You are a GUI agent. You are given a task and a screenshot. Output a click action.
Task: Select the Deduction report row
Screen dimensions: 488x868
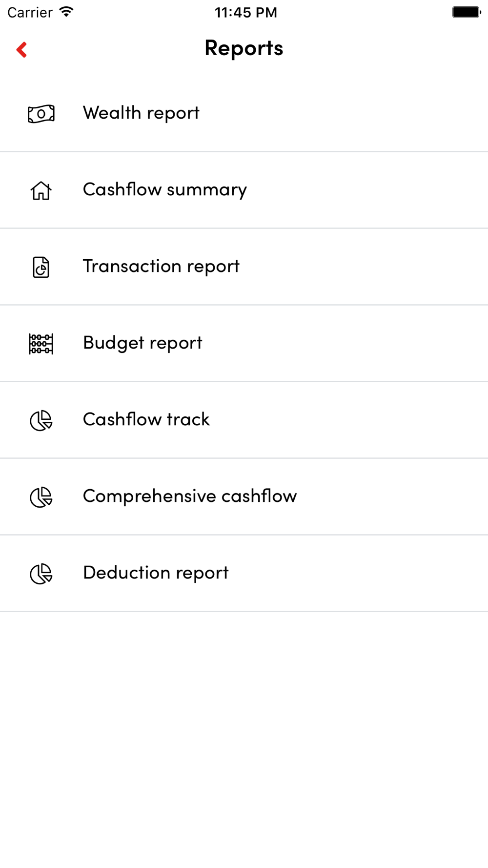[244, 573]
